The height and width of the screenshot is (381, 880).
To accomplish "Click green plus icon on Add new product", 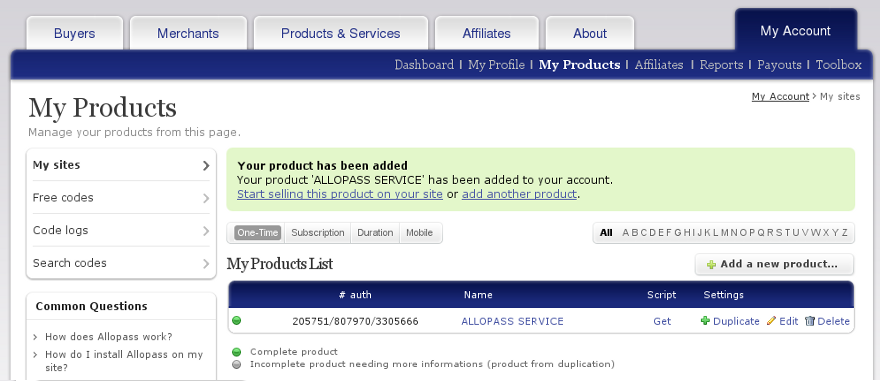I will [x=712, y=265].
